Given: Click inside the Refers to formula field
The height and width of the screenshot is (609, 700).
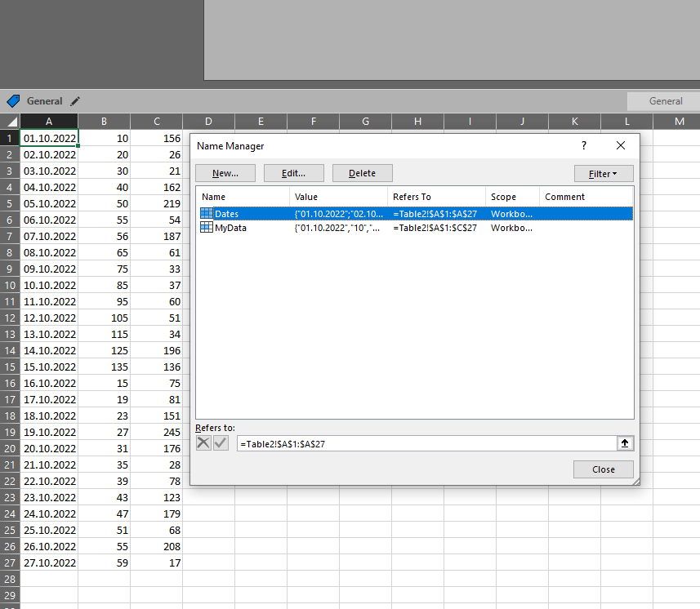Looking at the screenshot, I should tap(425, 443).
